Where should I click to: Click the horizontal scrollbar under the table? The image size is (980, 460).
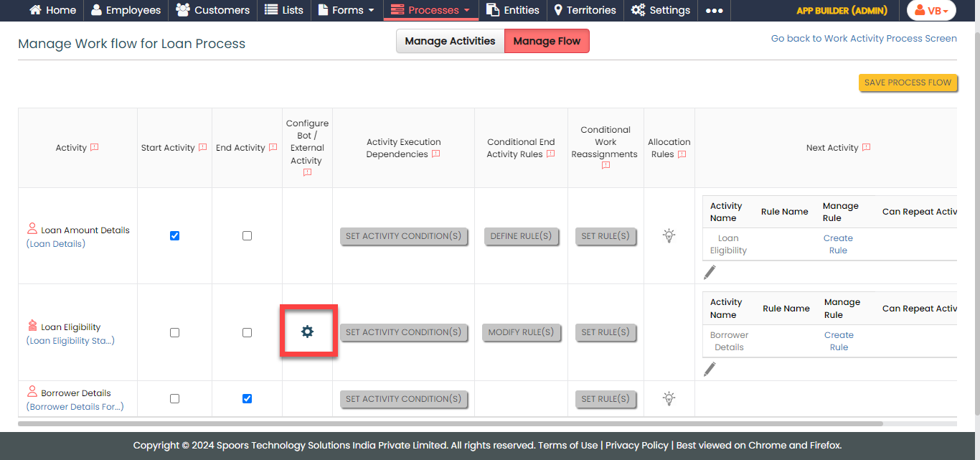(450, 423)
